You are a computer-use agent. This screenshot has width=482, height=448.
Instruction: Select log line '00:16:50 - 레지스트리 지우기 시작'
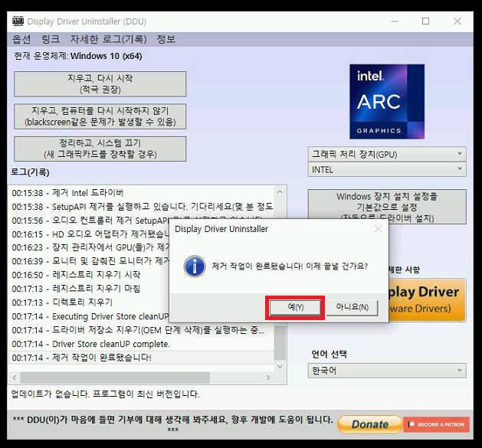[89, 275]
